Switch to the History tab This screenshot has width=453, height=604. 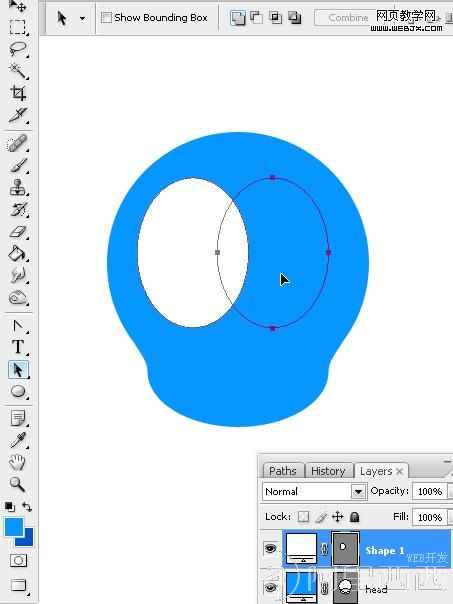[x=328, y=471]
